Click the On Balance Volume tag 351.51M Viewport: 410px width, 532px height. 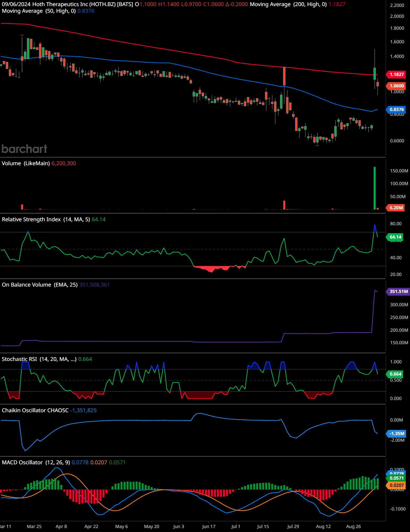(x=398, y=291)
